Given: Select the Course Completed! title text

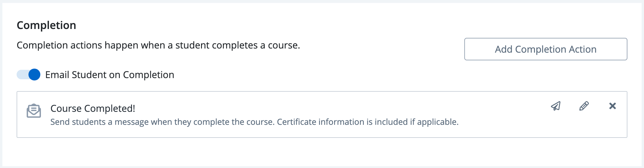Looking at the screenshot, I should (93, 109).
